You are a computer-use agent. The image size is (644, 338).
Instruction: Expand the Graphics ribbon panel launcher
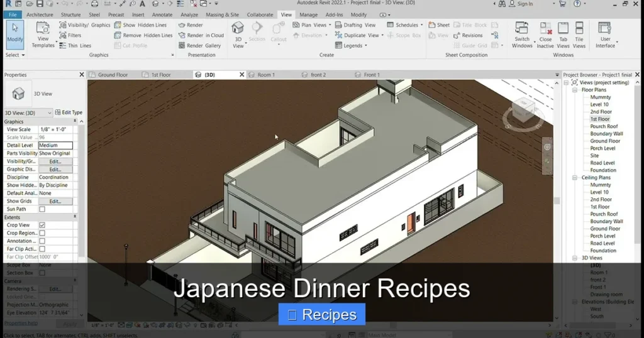coord(172,55)
